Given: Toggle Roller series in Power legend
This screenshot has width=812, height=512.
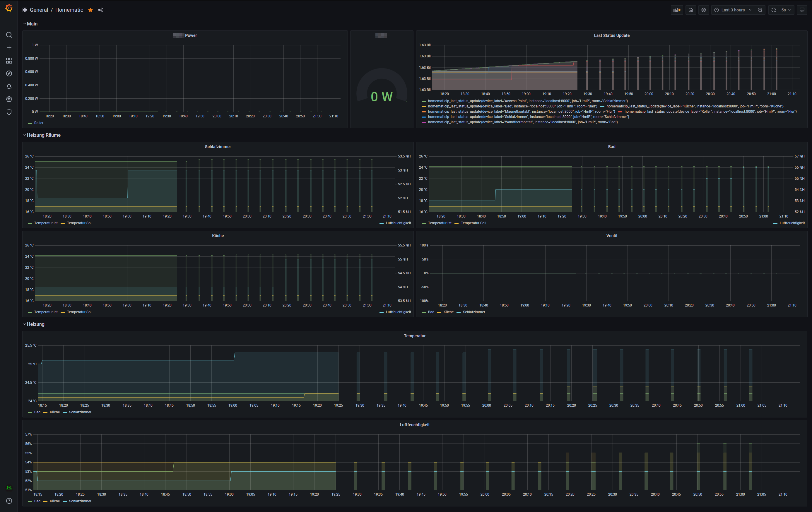Looking at the screenshot, I should click(x=39, y=123).
